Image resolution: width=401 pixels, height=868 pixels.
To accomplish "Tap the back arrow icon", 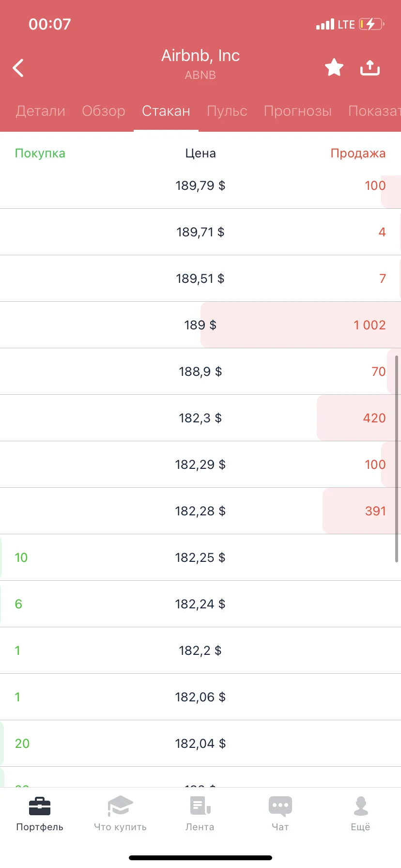I will [x=18, y=68].
